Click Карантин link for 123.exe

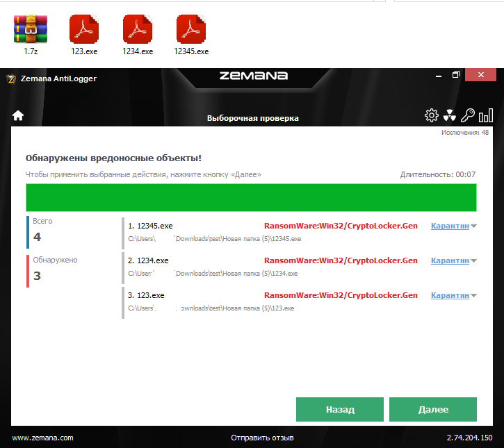click(450, 295)
